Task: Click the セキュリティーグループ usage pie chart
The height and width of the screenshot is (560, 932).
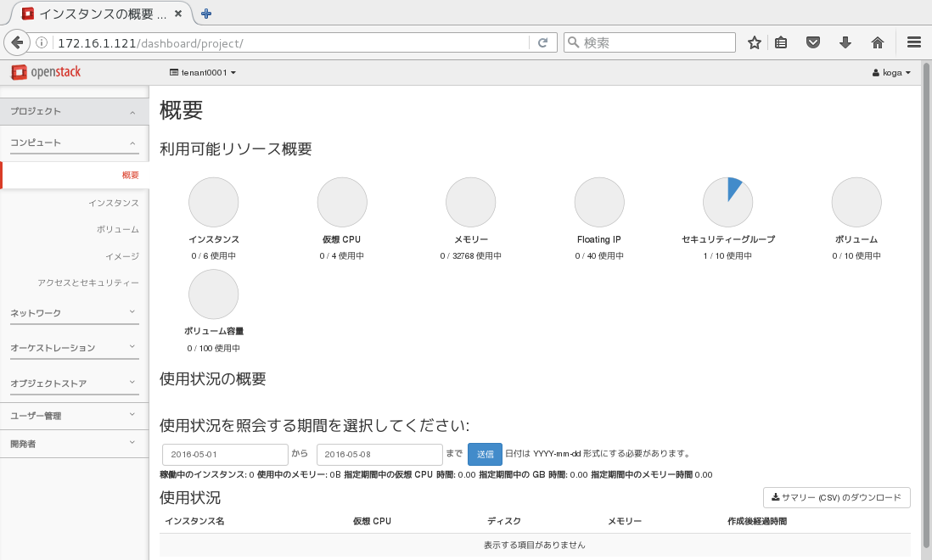Action: coord(727,203)
